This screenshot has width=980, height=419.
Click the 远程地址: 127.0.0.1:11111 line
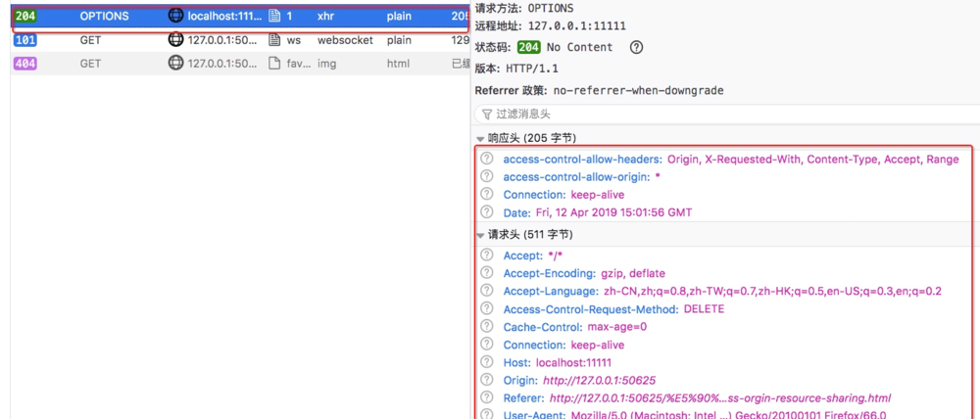click(550, 25)
